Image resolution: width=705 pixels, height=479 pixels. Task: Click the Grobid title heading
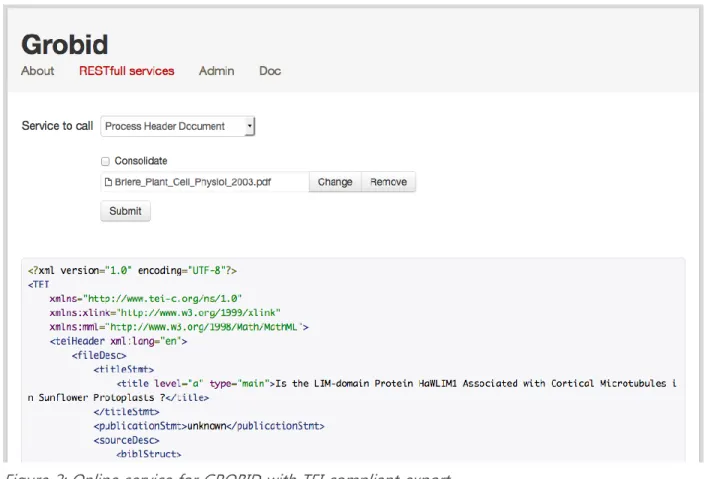(65, 44)
